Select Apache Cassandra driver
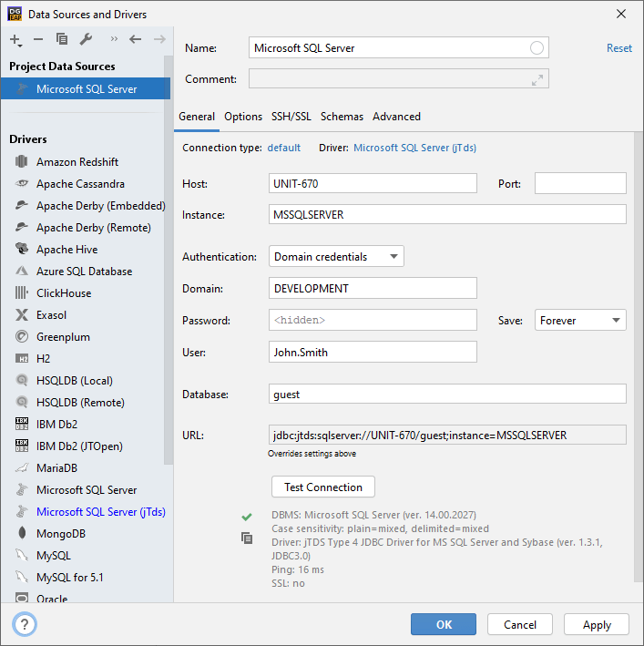 point(86,184)
